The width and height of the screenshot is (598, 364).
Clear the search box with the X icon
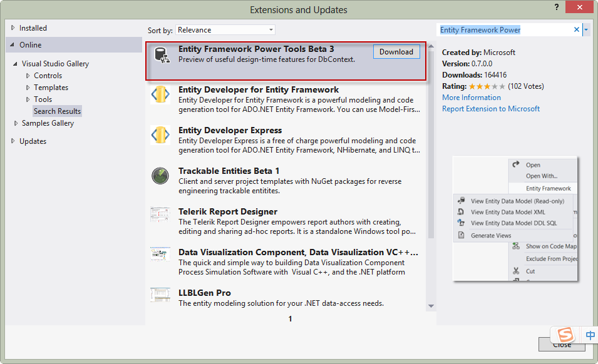coord(577,29)
